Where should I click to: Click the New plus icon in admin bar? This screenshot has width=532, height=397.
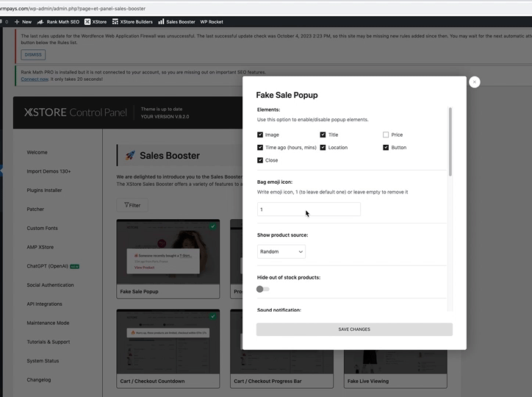click(x=17, y=22)
